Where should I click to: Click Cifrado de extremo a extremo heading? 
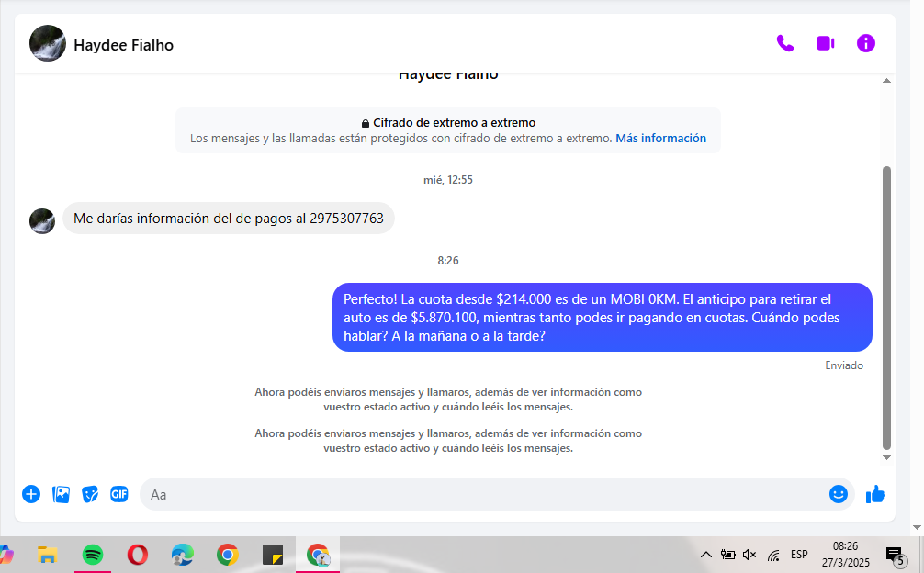[455, 123]
